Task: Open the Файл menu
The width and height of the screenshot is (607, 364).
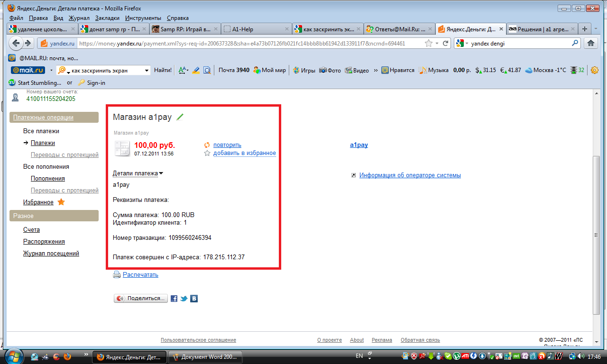Action: coord(16,18)
